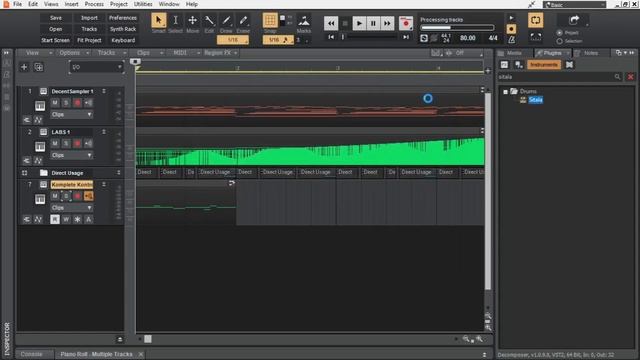Viewport: 640px width, 360px height.
Task: Pause playback
Action: (x=373, y=23)
